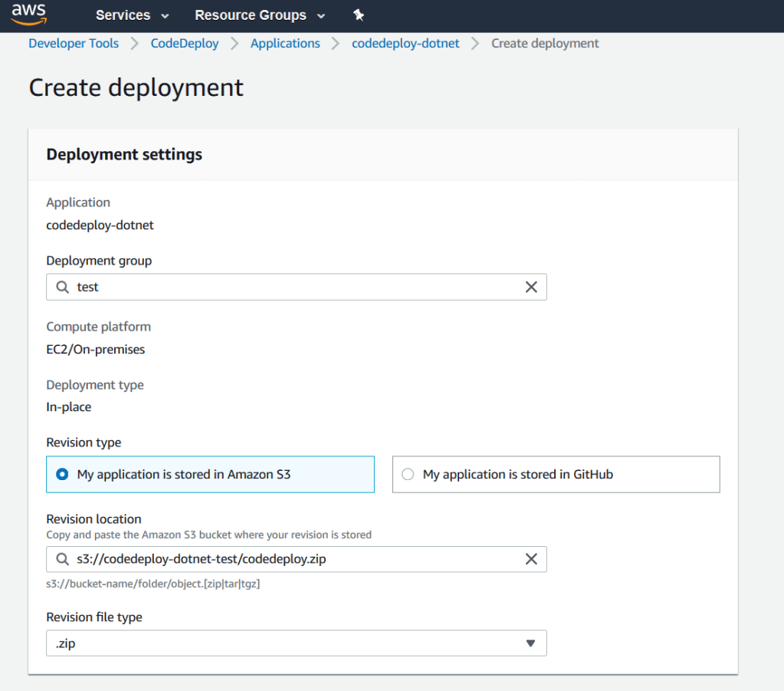Select 'My application is stored in GitHub'
This screenshot has height=691, width=784.
[408, 475]
